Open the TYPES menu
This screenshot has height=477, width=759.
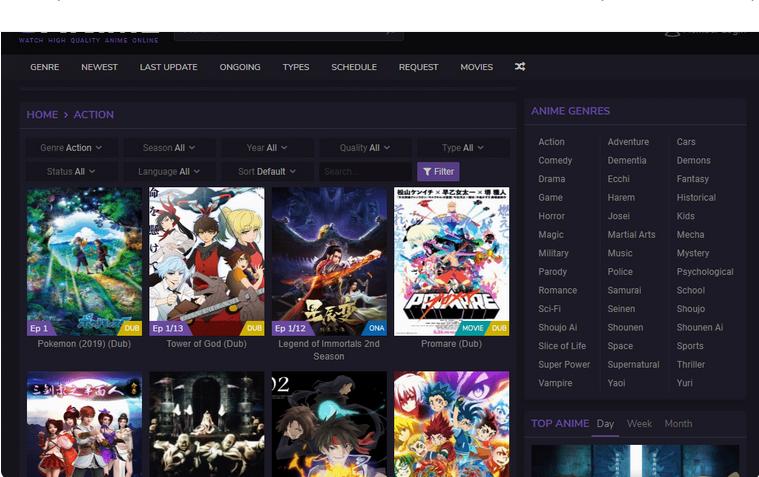click(296, 67)
